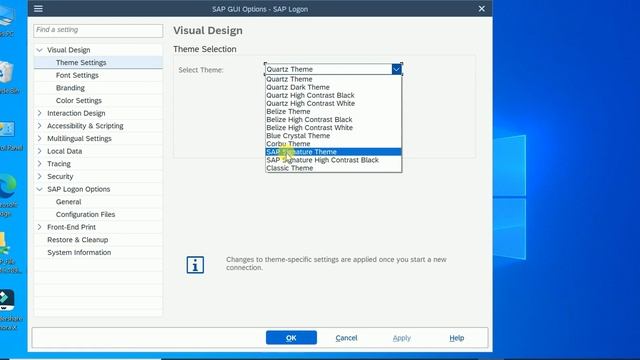Choose Quartz Dark Theme
This screenshot has height=360, width=640.
333,87
